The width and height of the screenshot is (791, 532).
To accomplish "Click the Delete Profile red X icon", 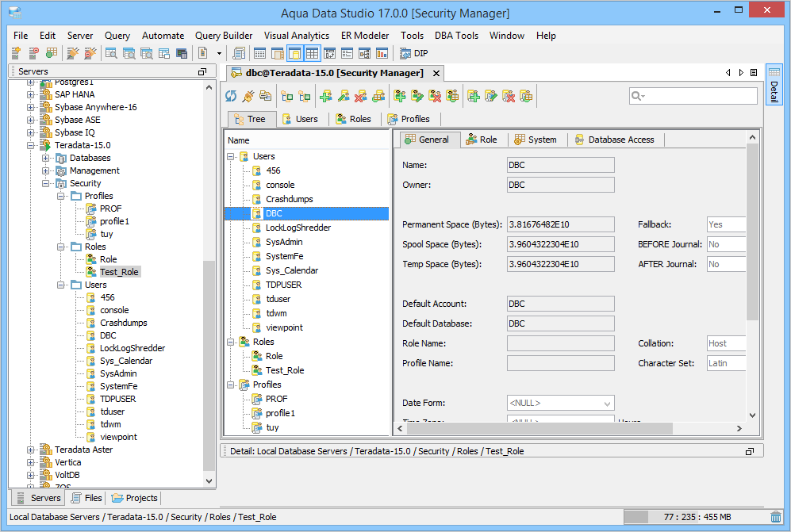I will click(509, 96).
